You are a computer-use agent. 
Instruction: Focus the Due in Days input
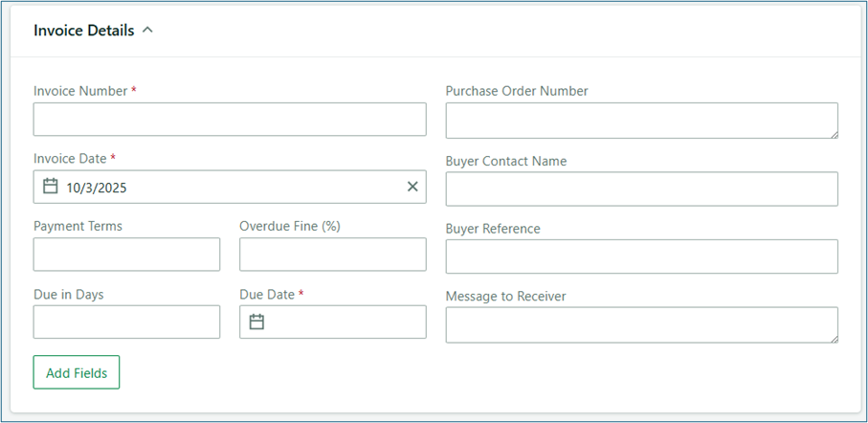coord(126,322)
